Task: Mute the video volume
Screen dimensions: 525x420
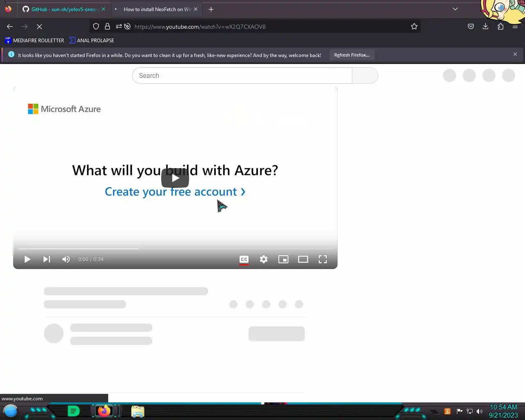Action: [66, 259]
